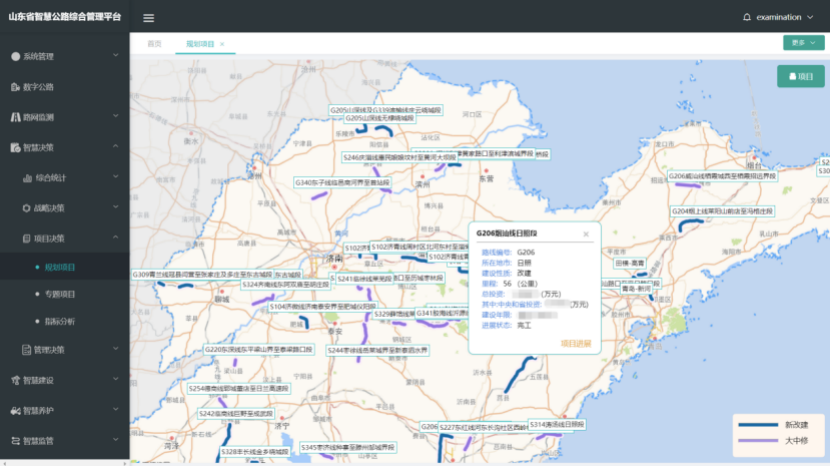This screenshot has width=830, height=468.
Task: Click the 智慧决策 sidebar icon
Action: [x=15, y=147]
